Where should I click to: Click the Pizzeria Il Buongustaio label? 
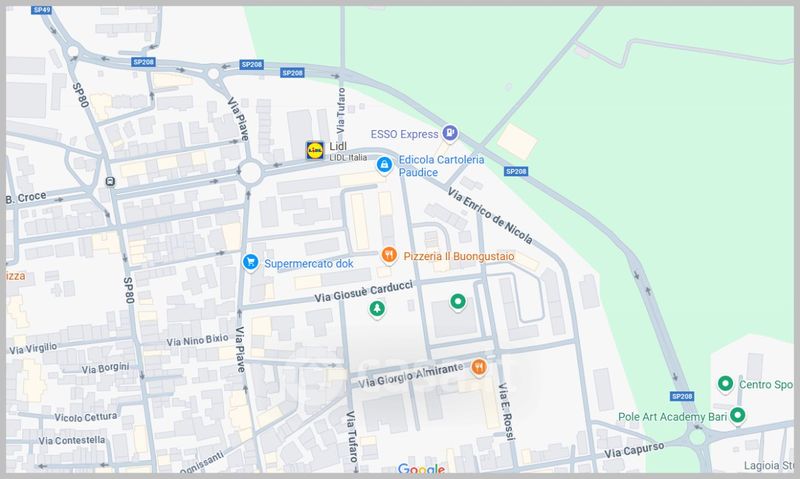459,257
